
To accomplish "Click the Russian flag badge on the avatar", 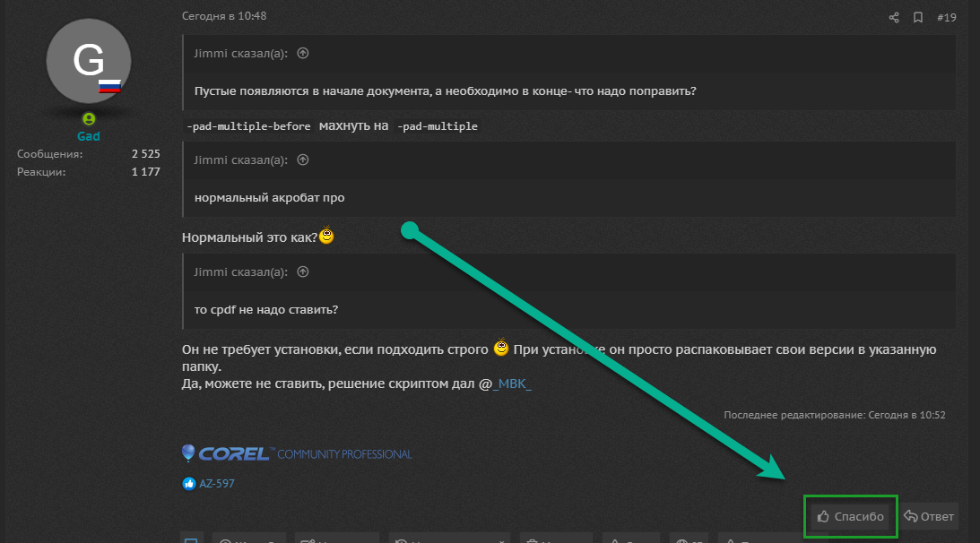I will [109, 86].
